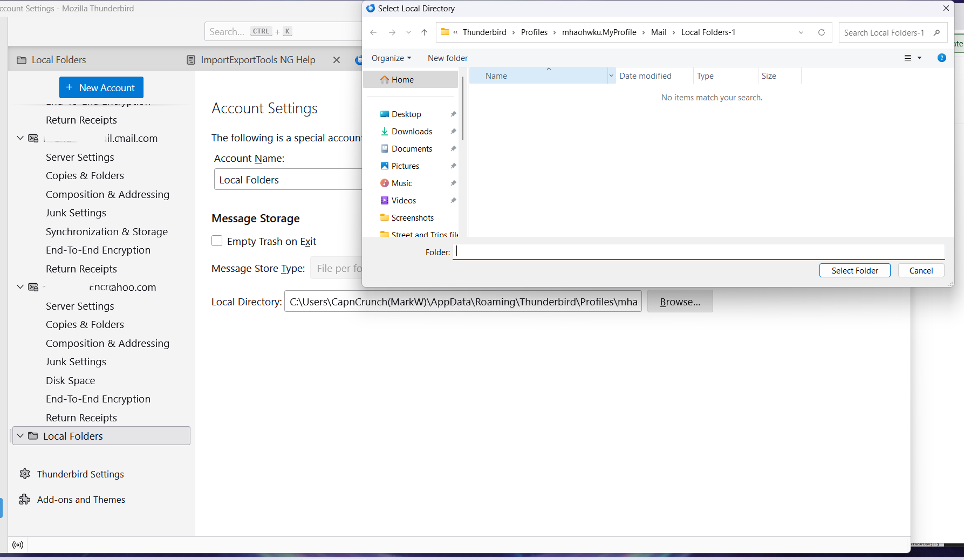Click the New Account button

click(101, 87)
